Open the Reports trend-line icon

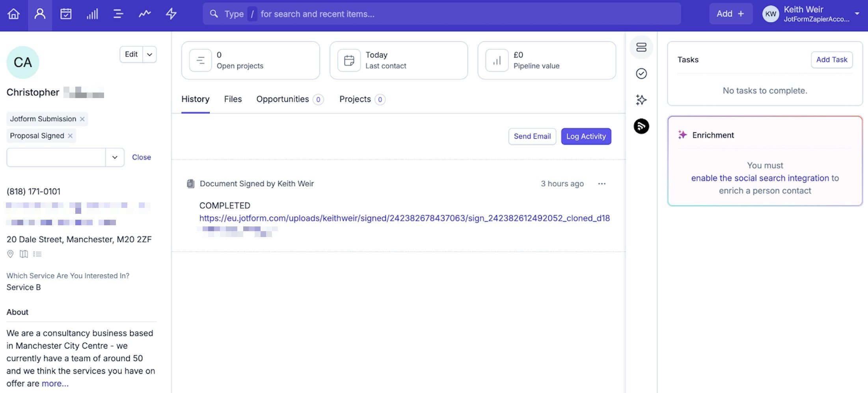click(x=145, y=14)
